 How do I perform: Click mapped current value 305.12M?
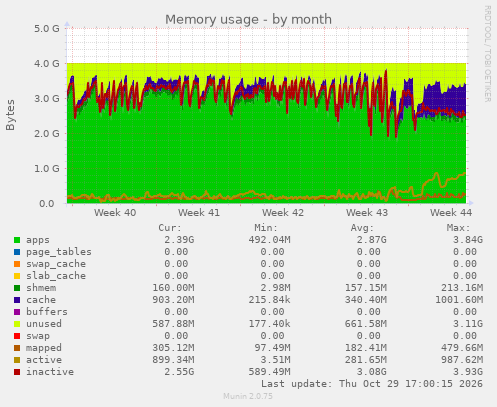point(173,348)
